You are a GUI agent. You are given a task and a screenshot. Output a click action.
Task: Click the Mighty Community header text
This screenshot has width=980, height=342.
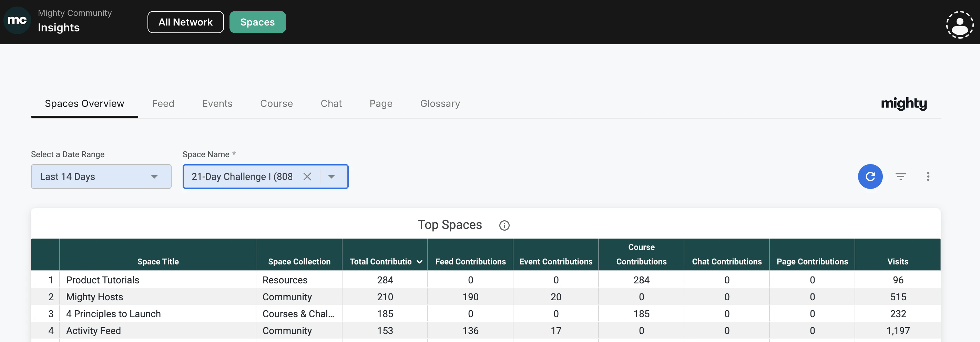pyautogui.click(x=75, y=13)
